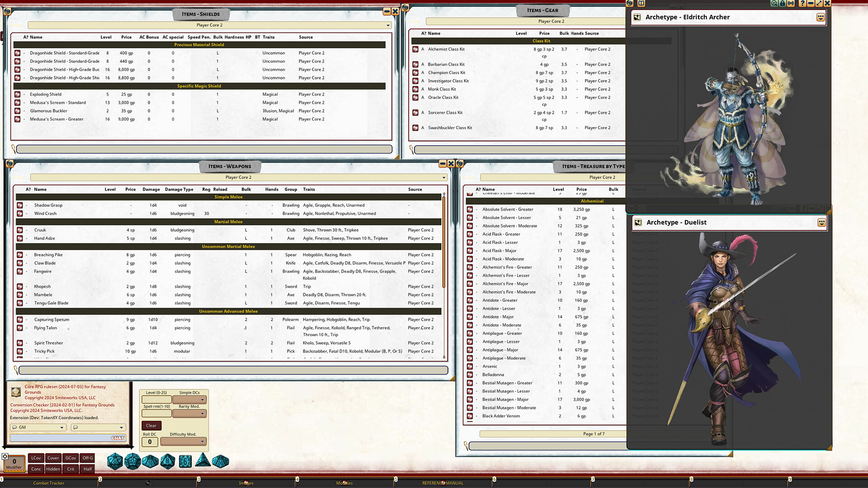Viewport: 868px width, 488px height.
Task: Click inside the Roll DC input field
Action: click(150, 442)
